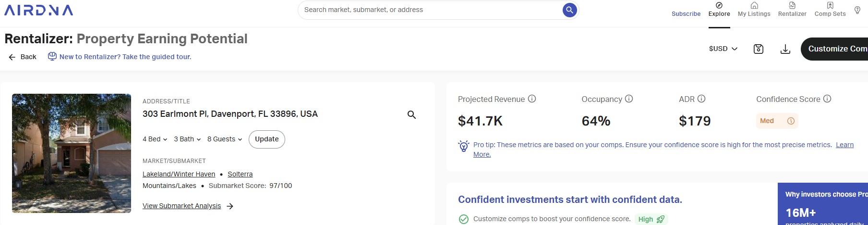Click the address search magnifier icon
868x225 pixels.
click(x=411, y=114)
